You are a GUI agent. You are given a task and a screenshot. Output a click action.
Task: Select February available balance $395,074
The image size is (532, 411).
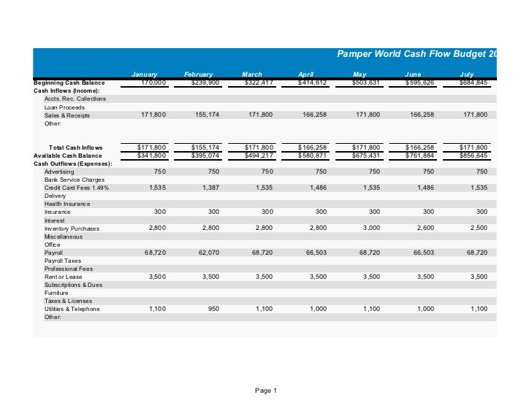pos(205,155)
